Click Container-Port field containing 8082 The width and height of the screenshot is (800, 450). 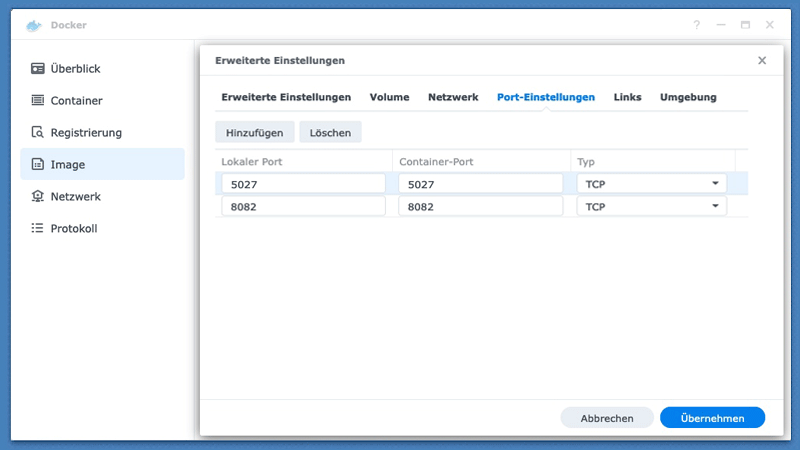(x=480, y=206)
